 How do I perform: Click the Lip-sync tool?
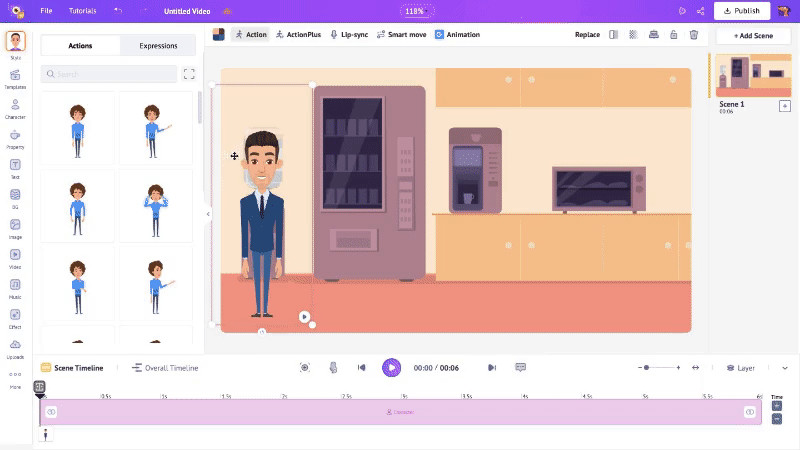tap(349, 34)
